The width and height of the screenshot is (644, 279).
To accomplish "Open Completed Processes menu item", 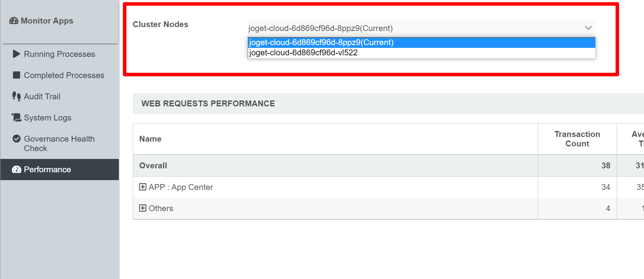I will coord(64,75).
